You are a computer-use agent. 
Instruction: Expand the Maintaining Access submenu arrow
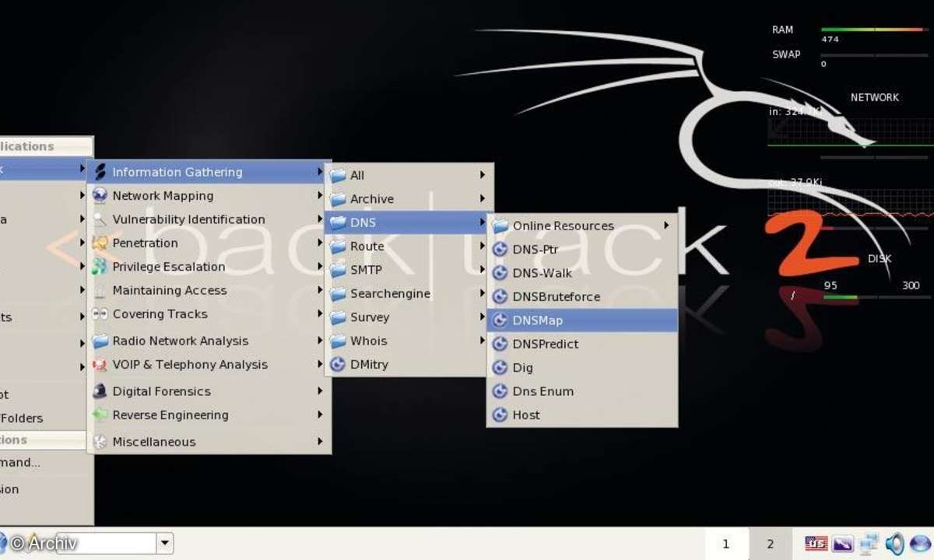point(320,290)
